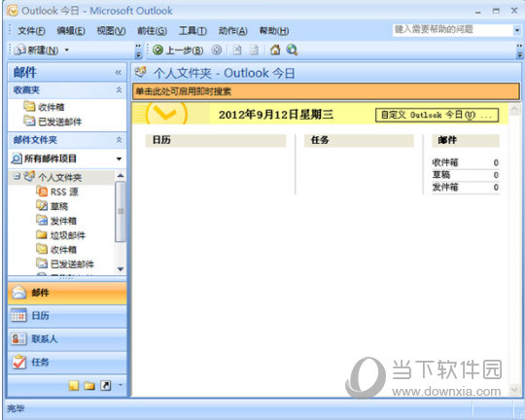Click the navigation pane resize grip dots

[x=66, y=277]
